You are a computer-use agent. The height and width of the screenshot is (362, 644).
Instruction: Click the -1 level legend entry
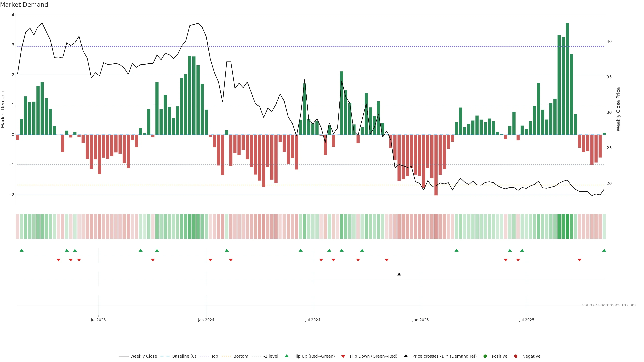click(271, 356)
